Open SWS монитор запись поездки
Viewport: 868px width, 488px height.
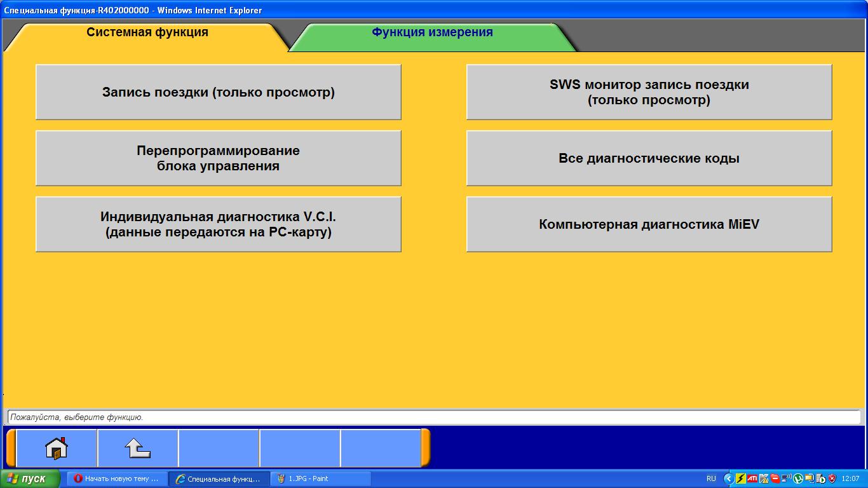coord(649,92)
